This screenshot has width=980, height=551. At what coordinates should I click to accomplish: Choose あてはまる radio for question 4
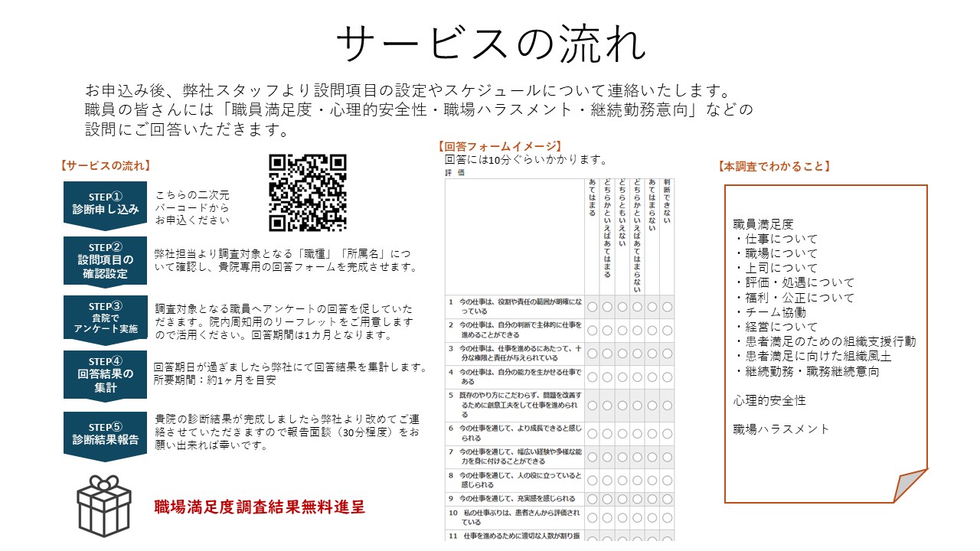tap(593, 377)
